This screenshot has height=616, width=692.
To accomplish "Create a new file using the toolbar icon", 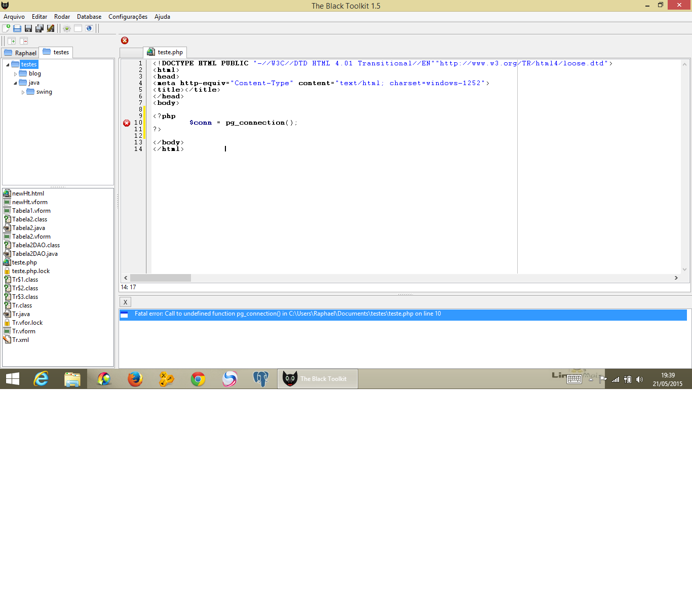I will click(x=5, y=28).
